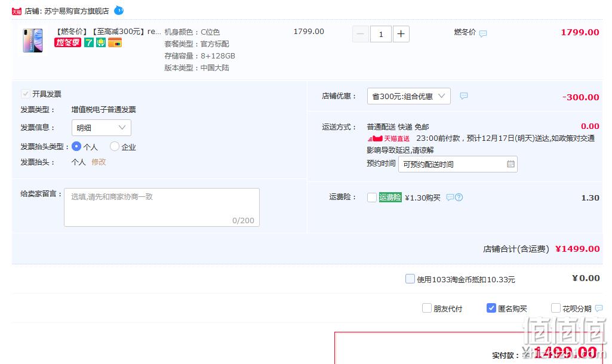The width and height of the screenshot is (612, 364).
Task: Increase quantity with the plus button
Action: pos(401,35)
